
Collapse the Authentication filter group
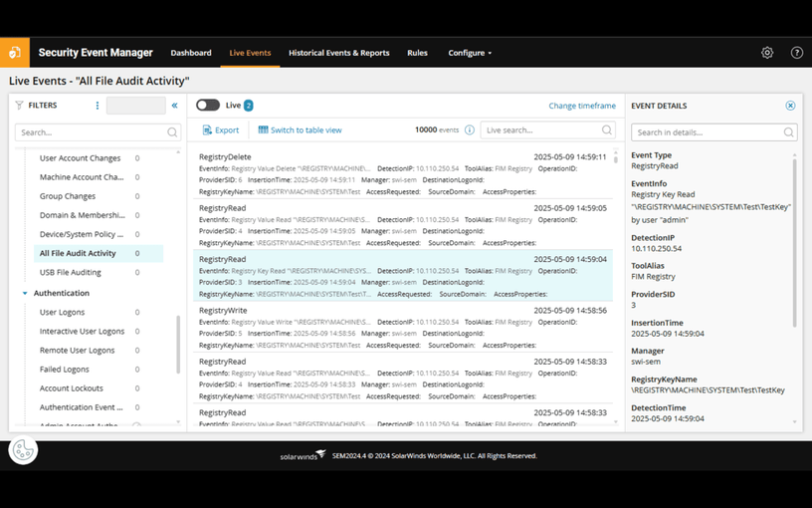click(x=25, y=294)
